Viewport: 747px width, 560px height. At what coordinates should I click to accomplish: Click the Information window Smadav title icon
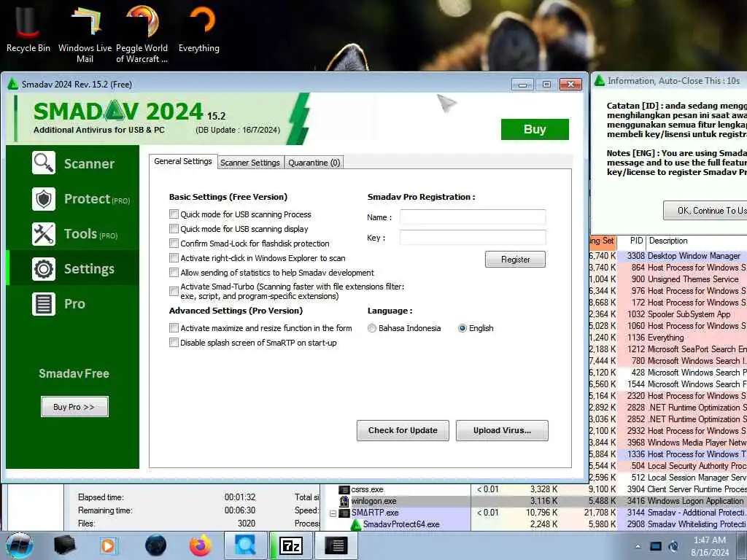600,81
